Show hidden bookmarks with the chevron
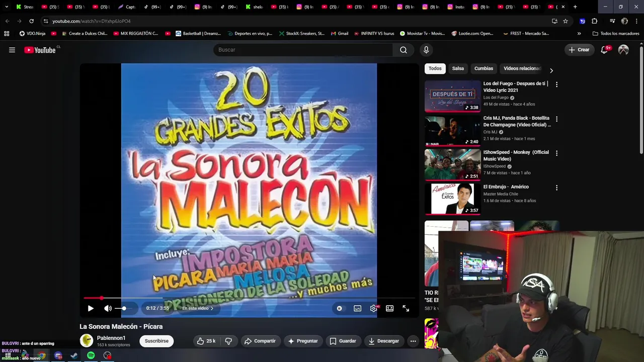This screenshot has height=362, width=644. 579,34
